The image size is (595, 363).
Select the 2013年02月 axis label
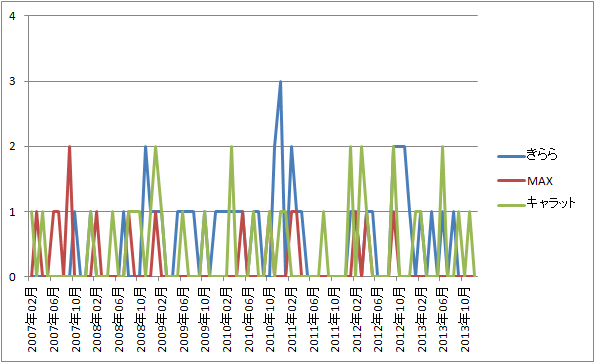(x=422, y=320)
